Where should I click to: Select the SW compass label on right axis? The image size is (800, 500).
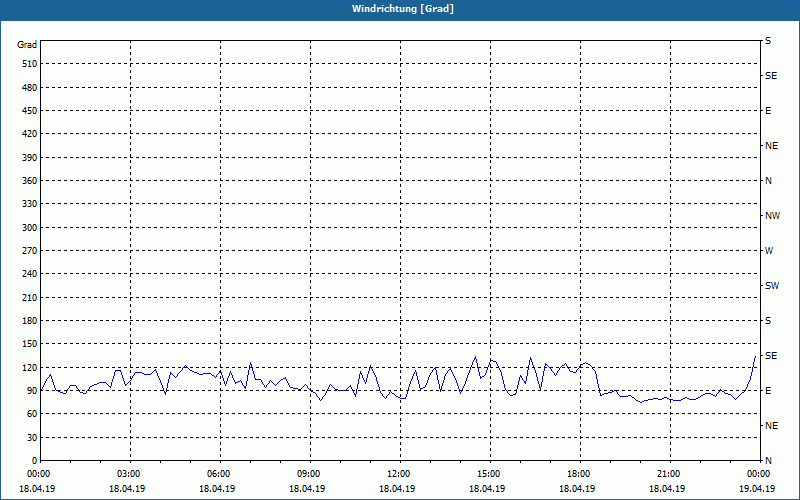pyautogui.click(x=772, y=286)
